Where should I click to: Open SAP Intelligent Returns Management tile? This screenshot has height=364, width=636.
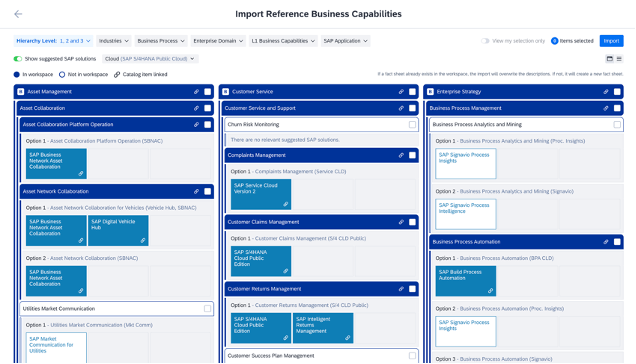click(323, 328)
